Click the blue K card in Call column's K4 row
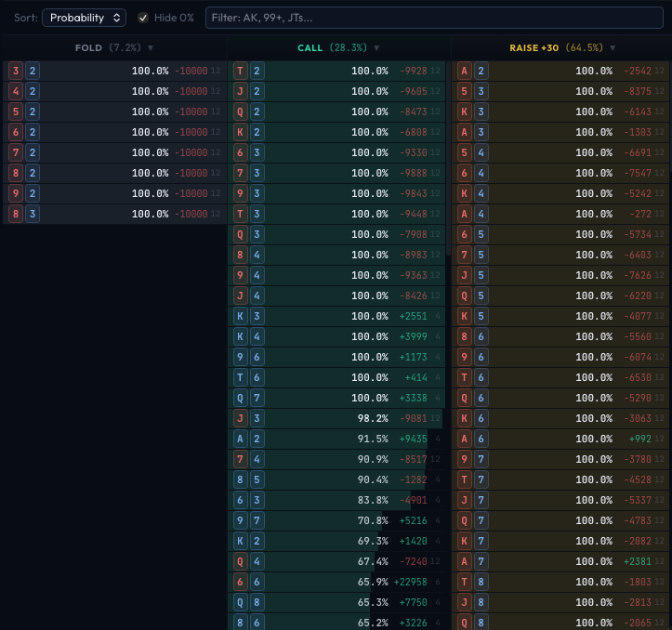The width and height of the screenshot is (672, 630). (x=241, y=336)
